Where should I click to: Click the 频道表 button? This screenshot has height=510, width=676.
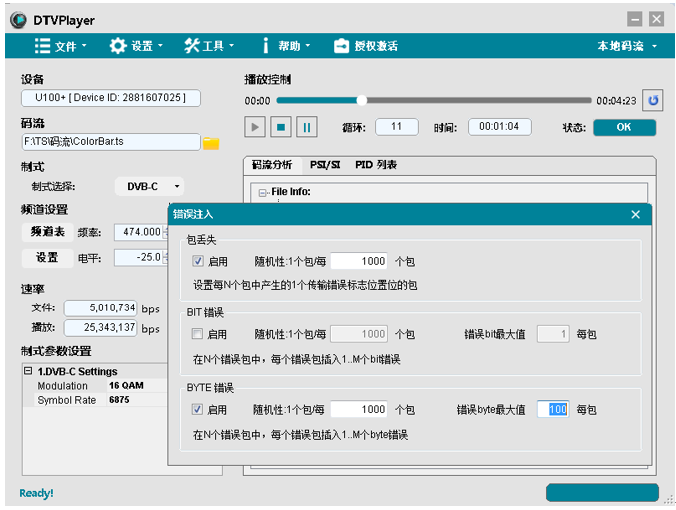47,232
